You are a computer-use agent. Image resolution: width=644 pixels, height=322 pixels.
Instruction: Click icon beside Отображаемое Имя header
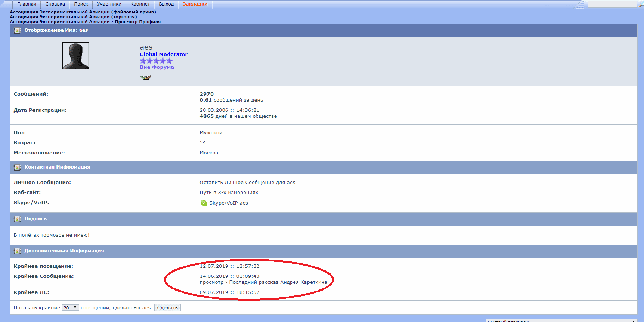pyautogui.click(x=17, y=31)
